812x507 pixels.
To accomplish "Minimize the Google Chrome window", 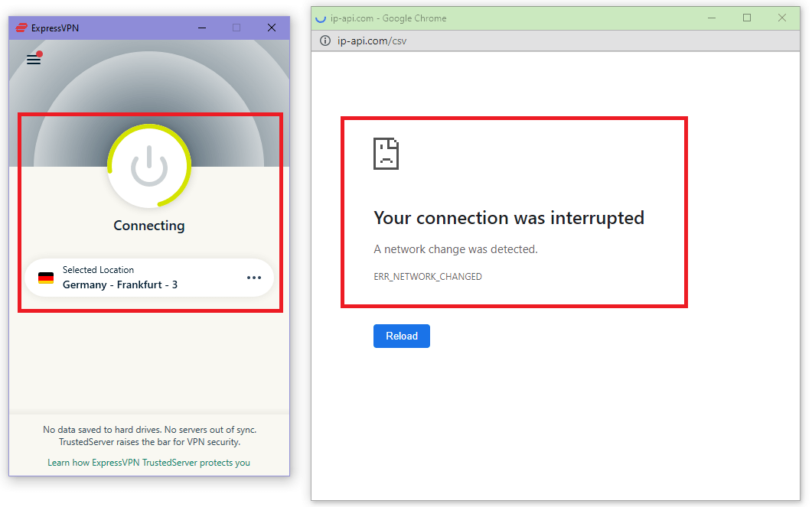I will pyautogui.click(x=712, y=18).
